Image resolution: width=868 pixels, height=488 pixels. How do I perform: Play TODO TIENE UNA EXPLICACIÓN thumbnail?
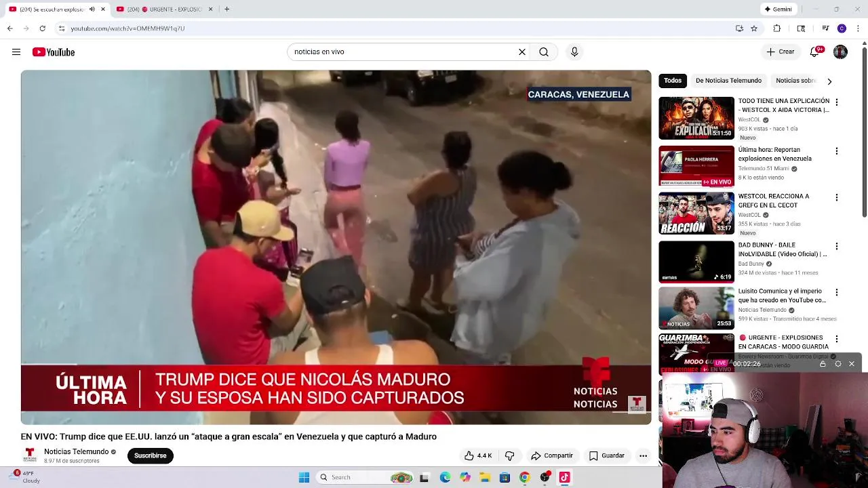(696, 118)
